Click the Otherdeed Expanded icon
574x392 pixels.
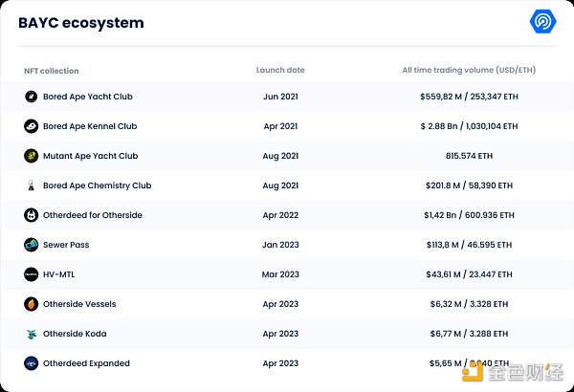pyautogui.click(x=32, y=363)
